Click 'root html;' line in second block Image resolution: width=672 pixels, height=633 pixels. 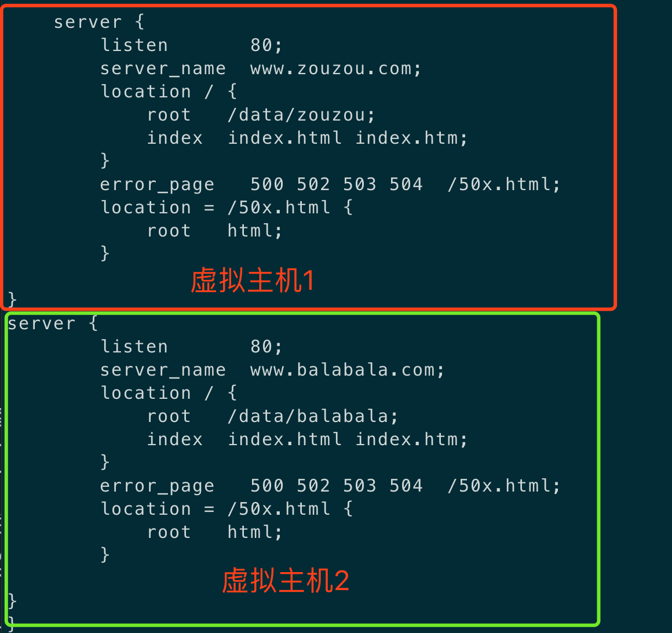point(215,532)
